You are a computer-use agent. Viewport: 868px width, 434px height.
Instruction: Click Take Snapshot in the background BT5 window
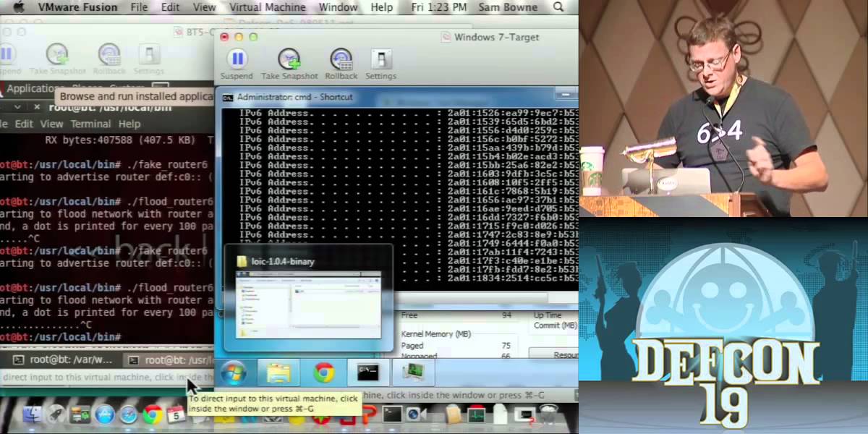point(57,59)
